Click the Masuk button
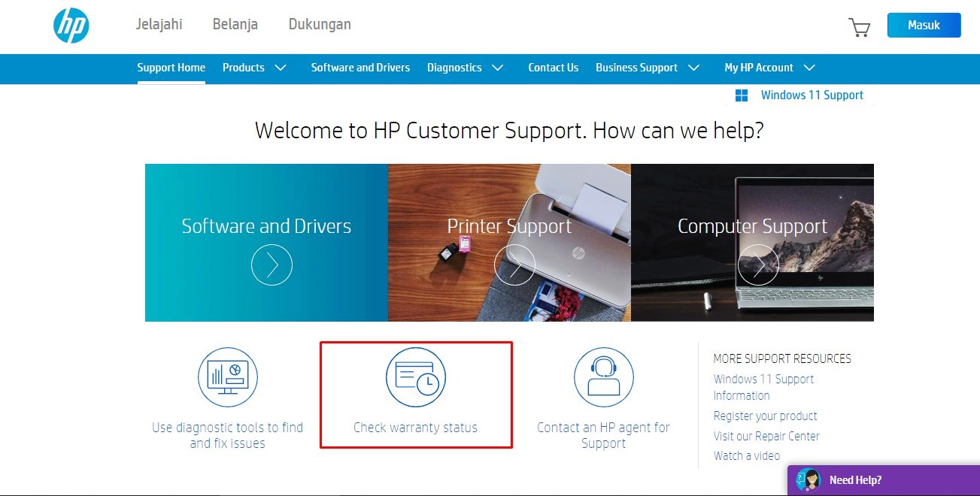The height and width of the screenshot is (496, 980). pyautogui.click(x=924, y=25)
